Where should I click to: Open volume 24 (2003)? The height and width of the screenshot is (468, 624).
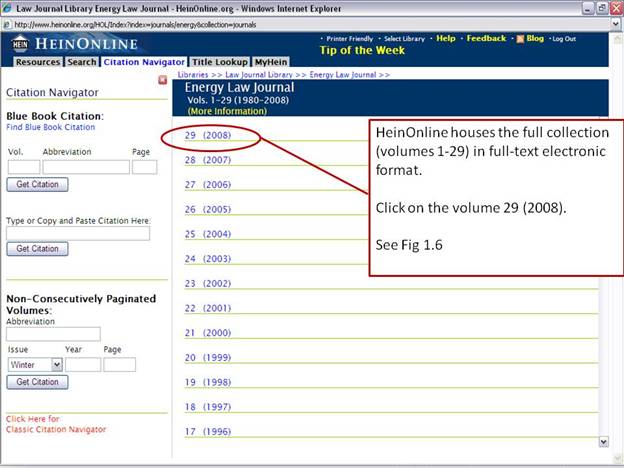tap(208, 259)
